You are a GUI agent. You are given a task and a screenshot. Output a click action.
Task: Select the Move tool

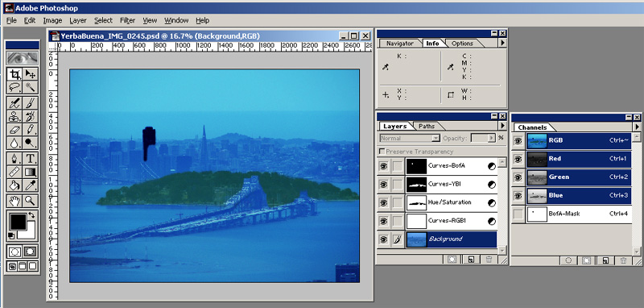(x=31, y=74)
